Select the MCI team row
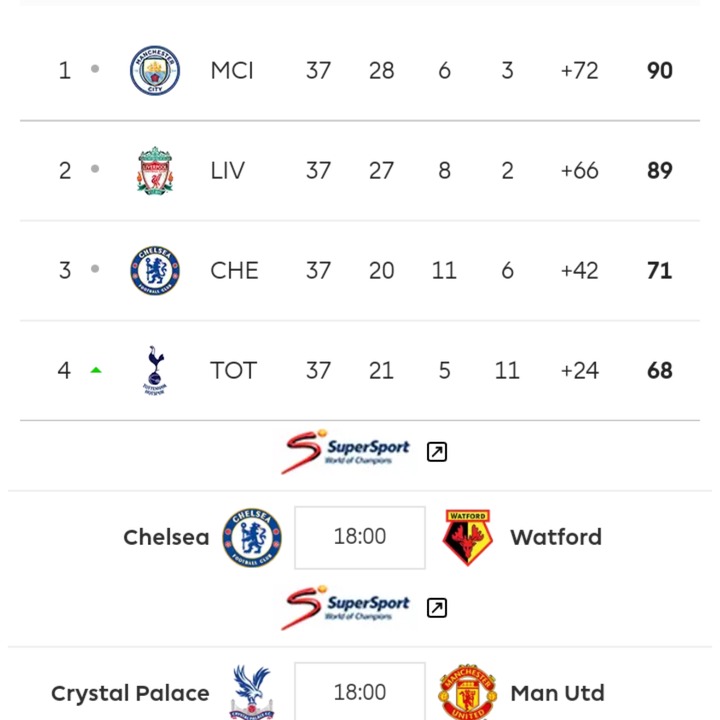 tap(360, 70)
